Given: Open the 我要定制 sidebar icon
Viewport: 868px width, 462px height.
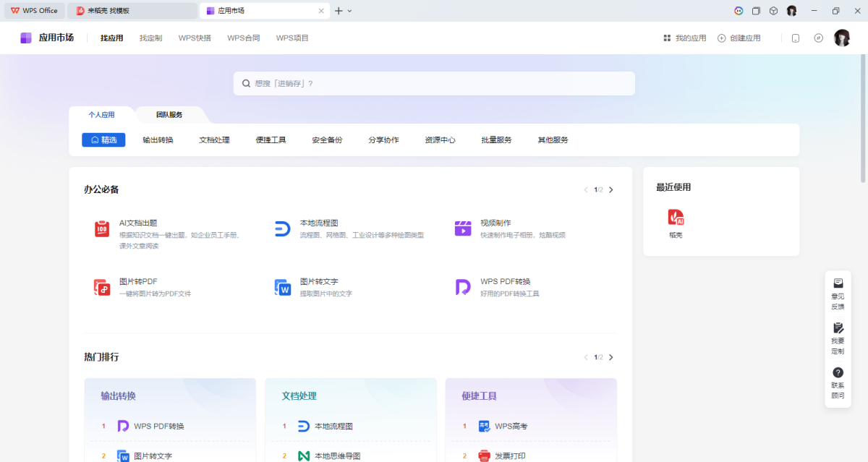Looking at the screenshot, I should (838, 328).
